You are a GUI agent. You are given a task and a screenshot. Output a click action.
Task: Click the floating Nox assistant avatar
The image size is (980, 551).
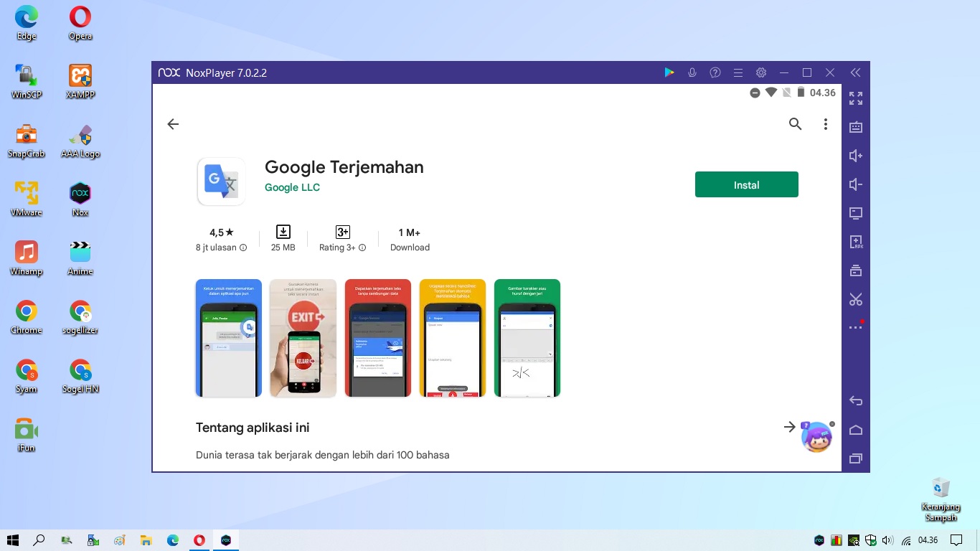click(817, 437)
